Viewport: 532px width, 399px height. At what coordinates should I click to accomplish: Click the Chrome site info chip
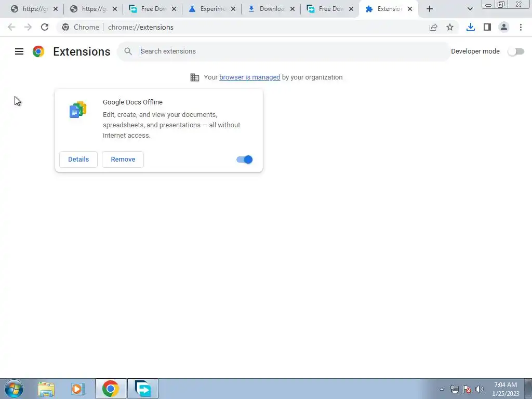click(81, 27)
